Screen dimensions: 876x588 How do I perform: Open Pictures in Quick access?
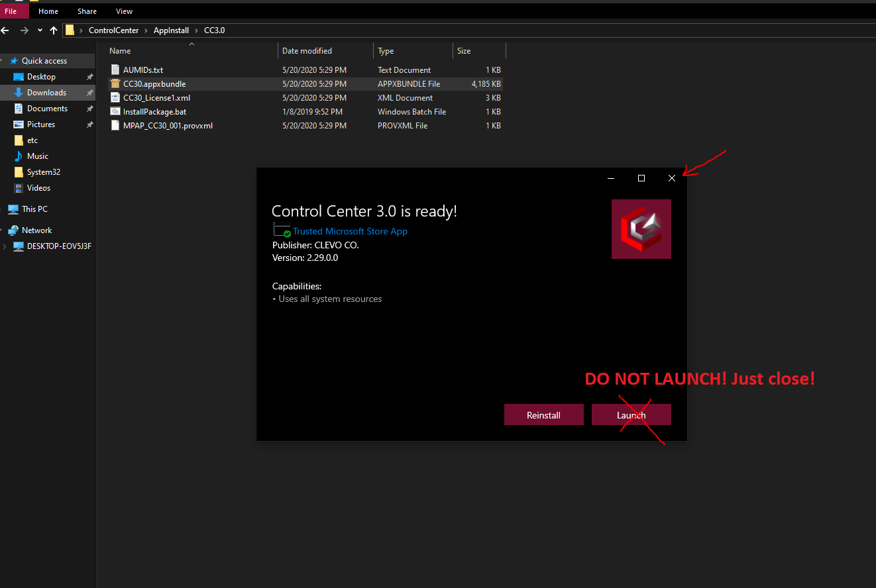41,124
